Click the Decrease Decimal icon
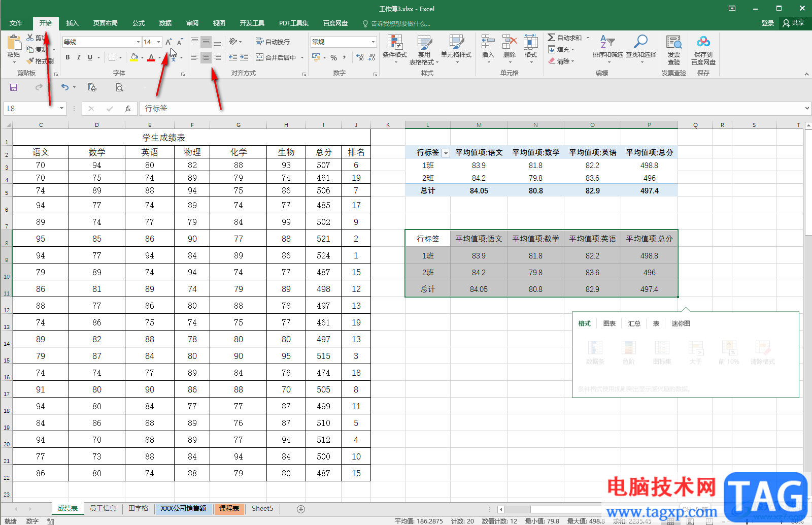812x525 pixels. pyautogui.click(x=371, y=57)
